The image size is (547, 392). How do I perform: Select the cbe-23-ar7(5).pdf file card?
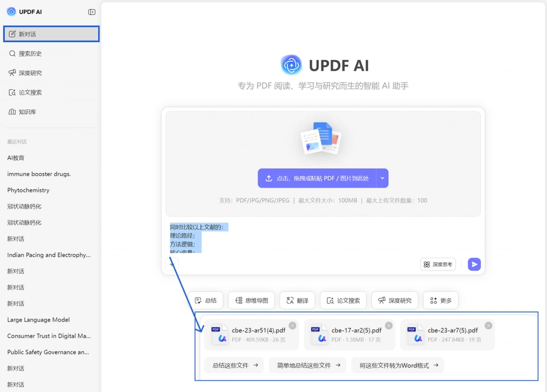pos(448,334)
